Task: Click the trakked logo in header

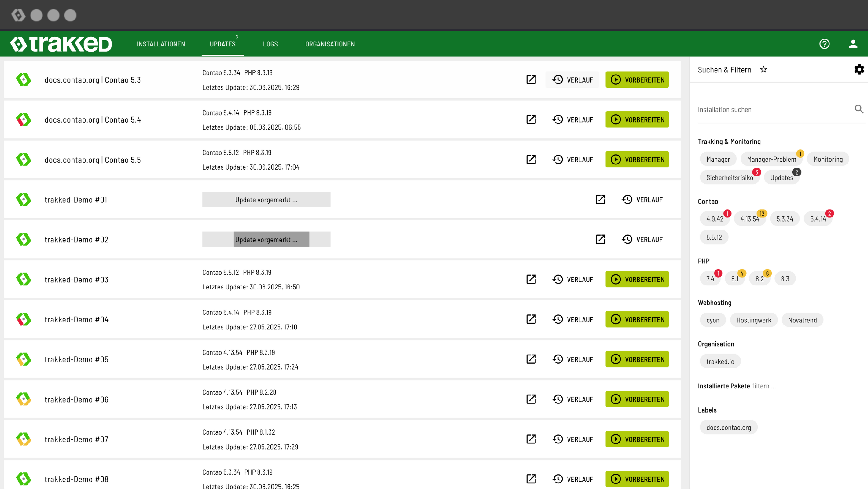Action: (x=61, y=44)
